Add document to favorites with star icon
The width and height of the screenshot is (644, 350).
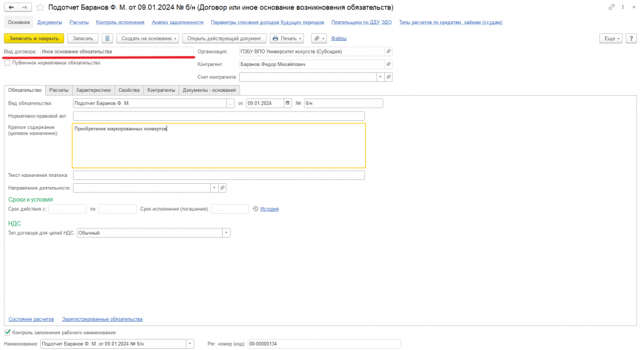coord(40,8)
